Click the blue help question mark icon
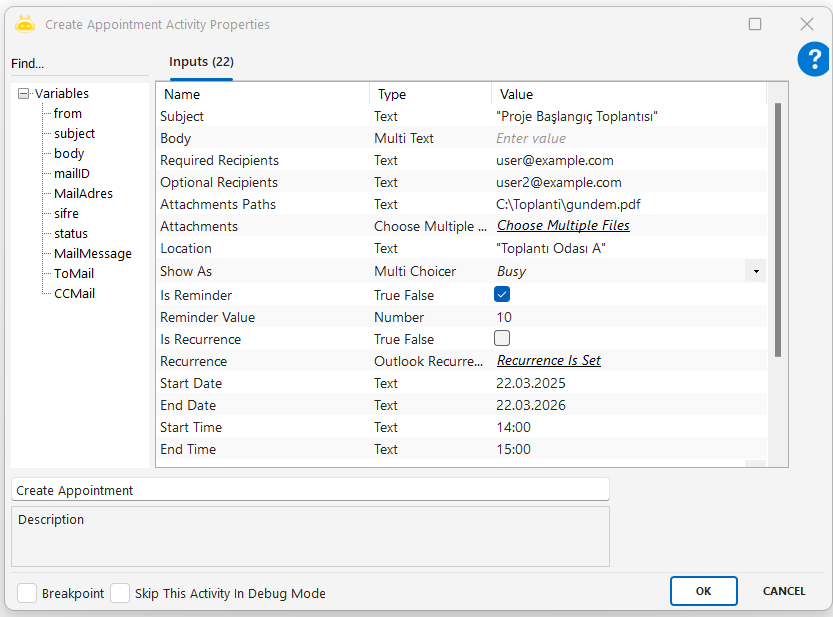This screenshot has width=833, height=617. point(813,59)
